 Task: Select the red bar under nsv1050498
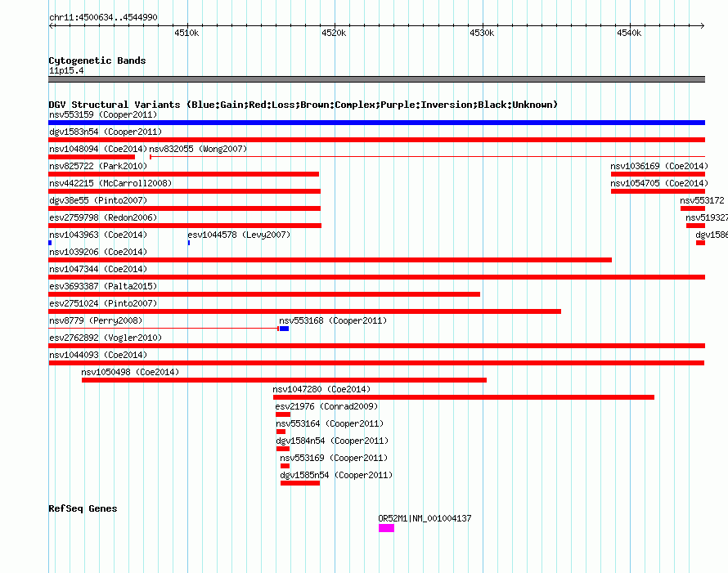point(284,380)
